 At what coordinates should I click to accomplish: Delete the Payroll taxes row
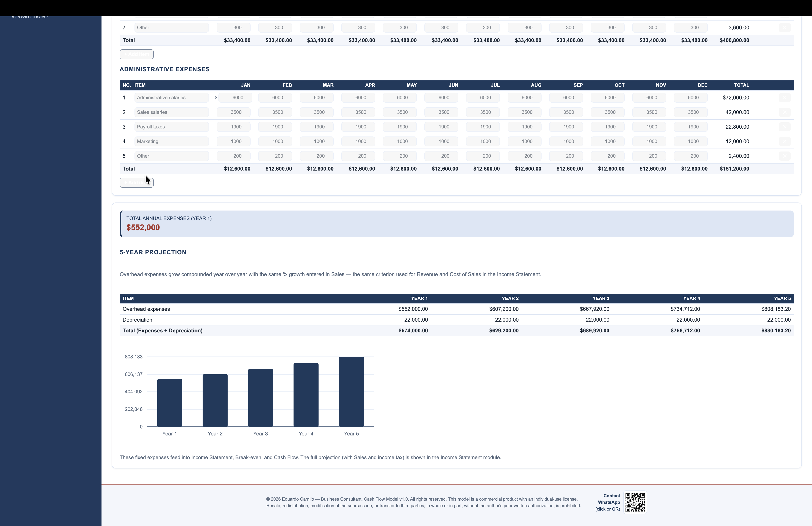pyautogui.click(x=784, y=127)
